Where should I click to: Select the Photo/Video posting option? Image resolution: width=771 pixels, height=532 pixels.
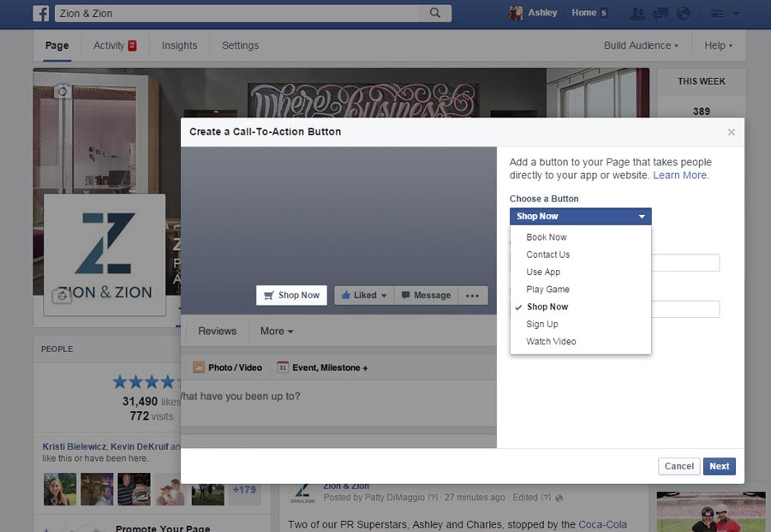227,367
